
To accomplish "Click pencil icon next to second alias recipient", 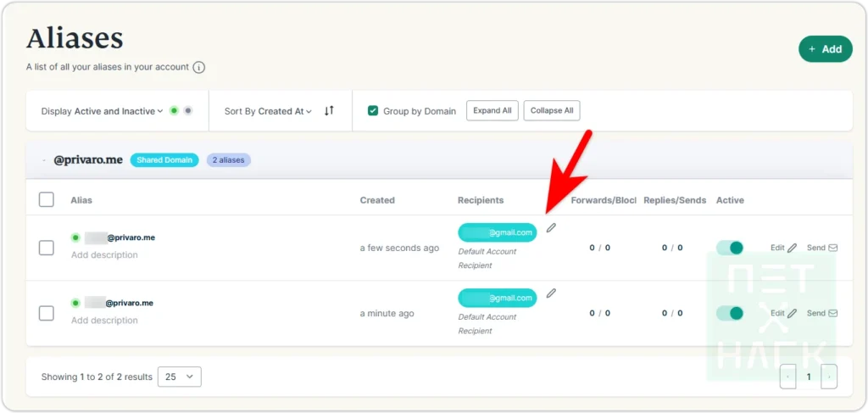I will (551, 293).
